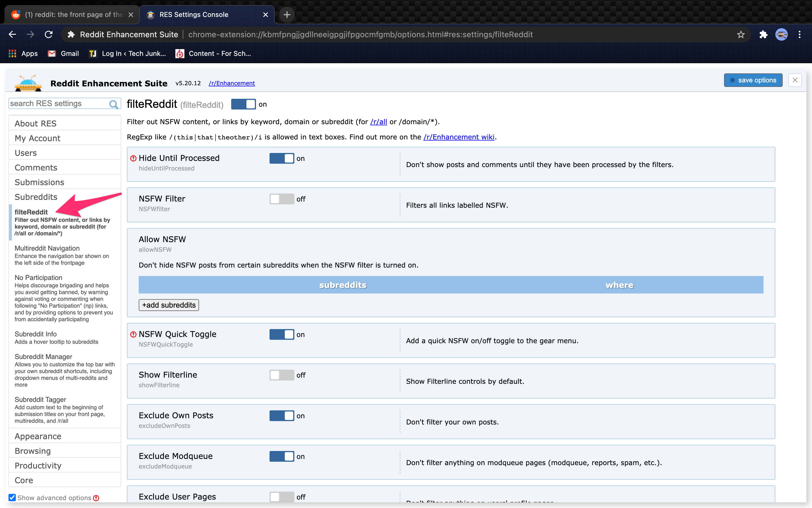The width and height of the screenshot is (812, 508).
Task: Expand the Core category
Action: pos(65,480)
